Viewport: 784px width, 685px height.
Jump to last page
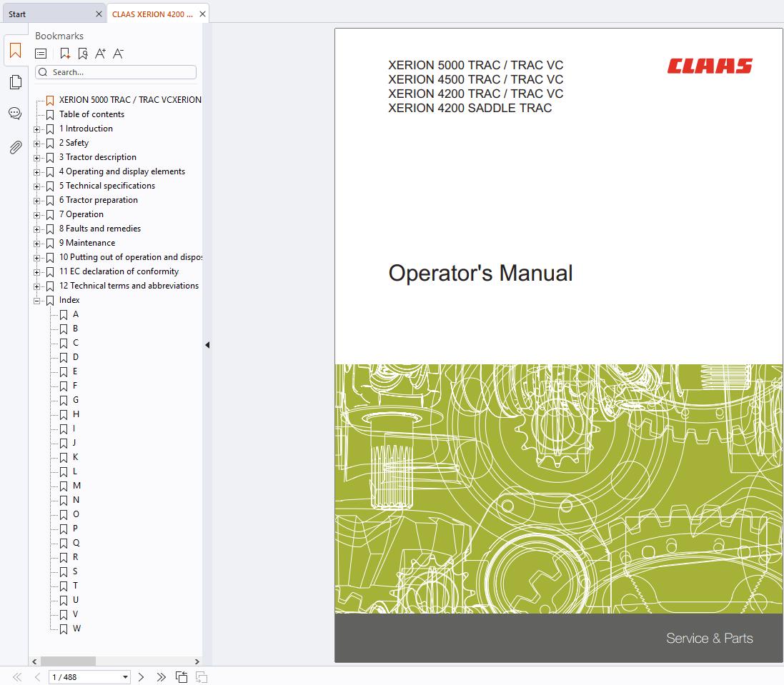[161, 677]
